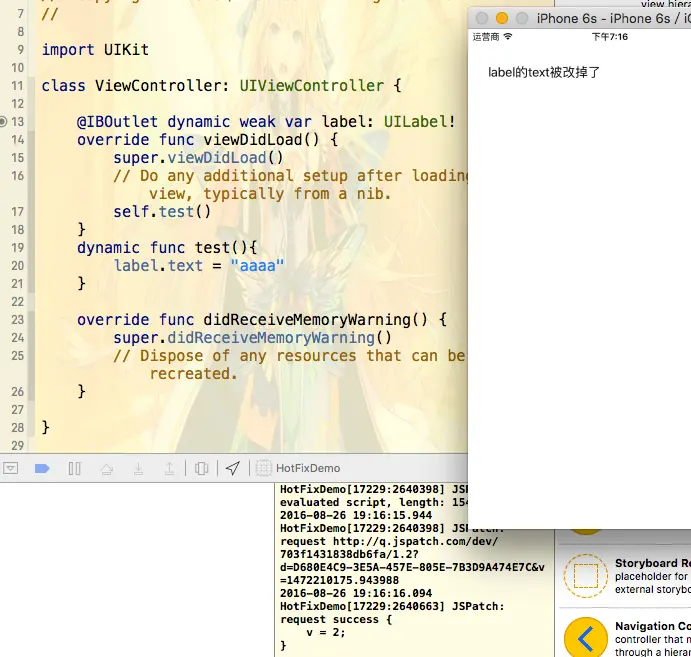Hide the debug area toggle icon
691x657 pixels.
[x=11, y=468]
